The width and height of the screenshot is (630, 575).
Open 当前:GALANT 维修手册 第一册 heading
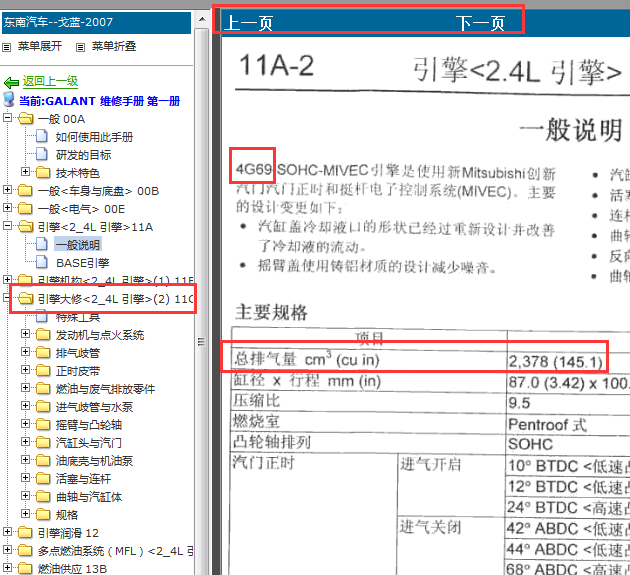pos(100,101)
